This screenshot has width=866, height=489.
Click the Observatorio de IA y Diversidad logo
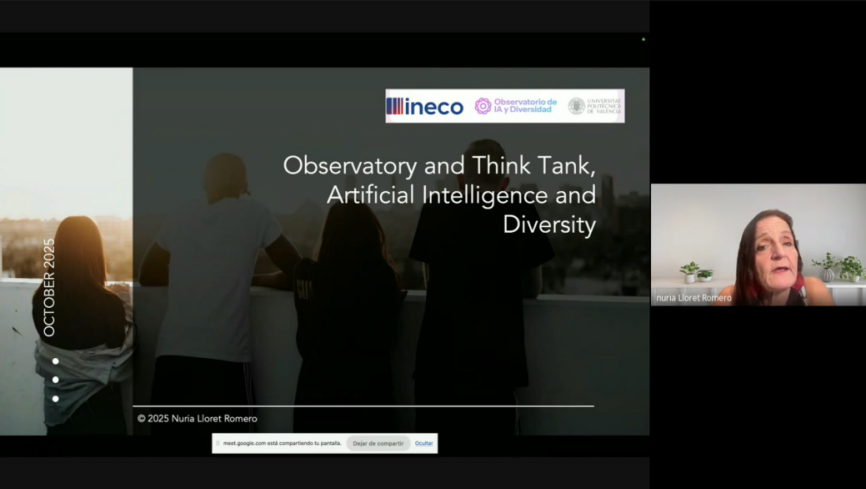click(x=515, y=106)
